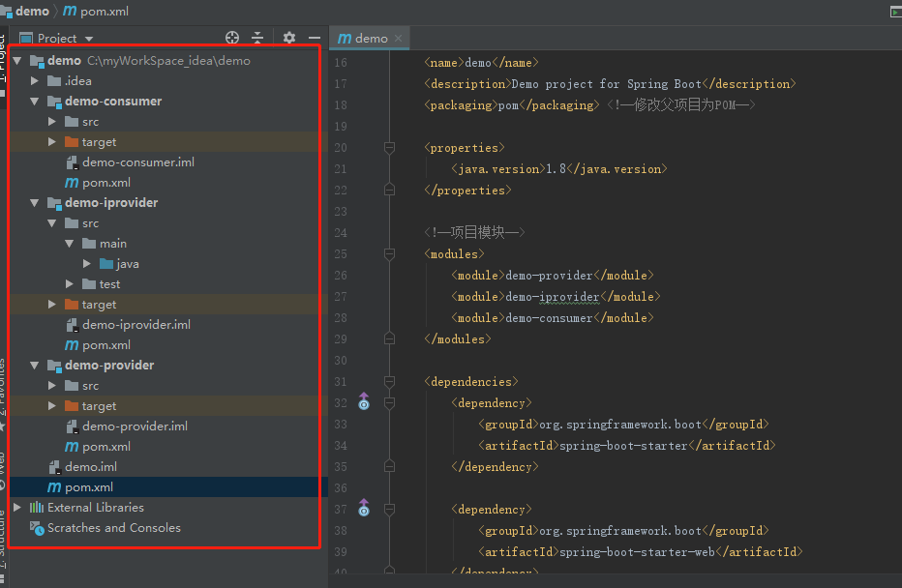
Task: Open the Project view dropdown
Action: click(89, 39)
